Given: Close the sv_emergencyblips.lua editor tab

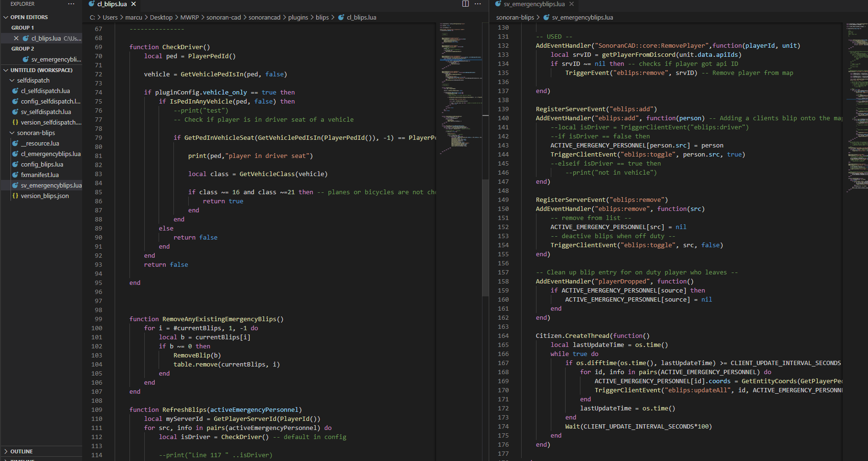Looking at the screenshot, I should [x=571, y=4].
